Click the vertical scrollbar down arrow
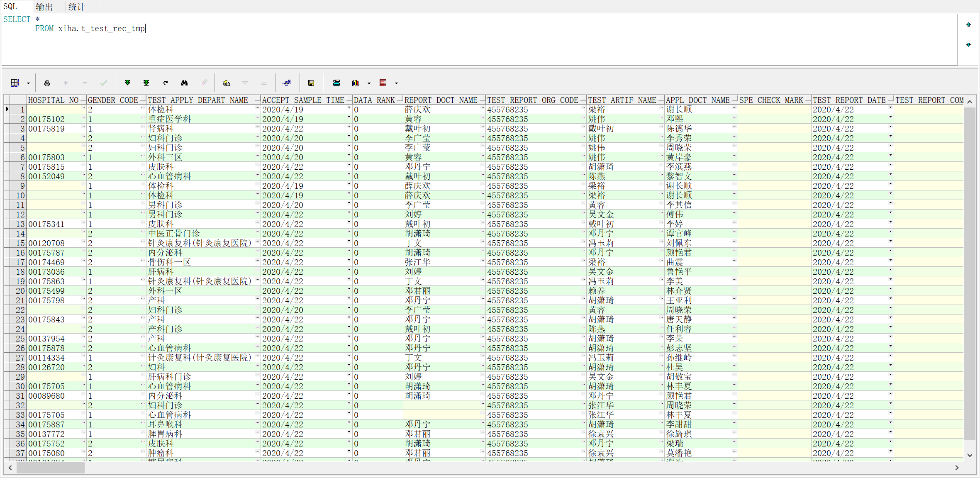This screenshot has width=980, height=478. pyautogui.click(x=970, y=455)
